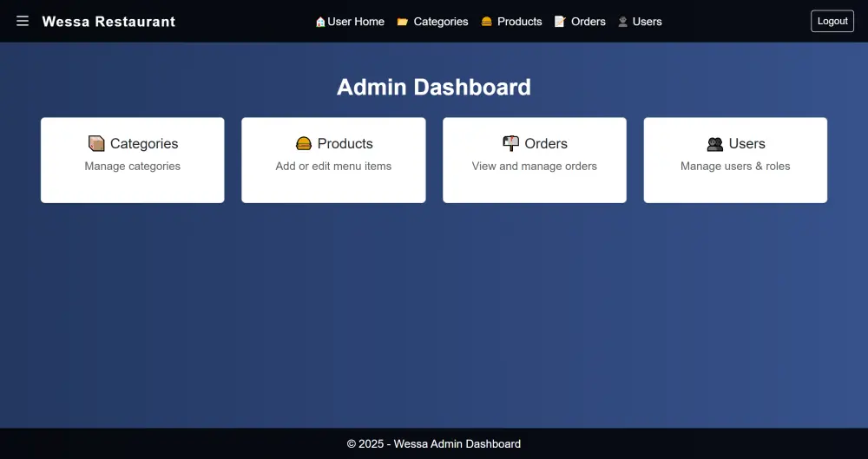Click the burger icon beside Products in navbar

[487, 22]
